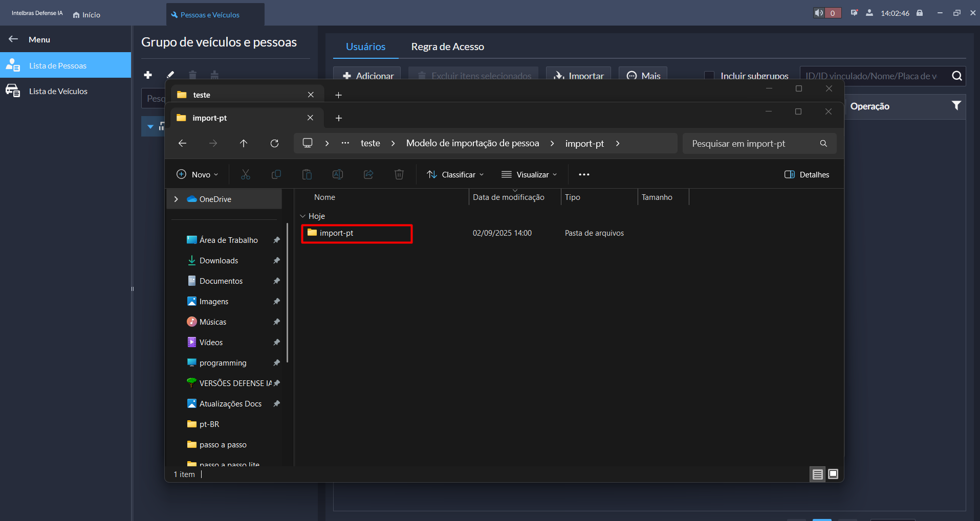The height and width of the screenshot is (521, 980).
Task: Click the volume alarm speaker icon
Action: 819,13
